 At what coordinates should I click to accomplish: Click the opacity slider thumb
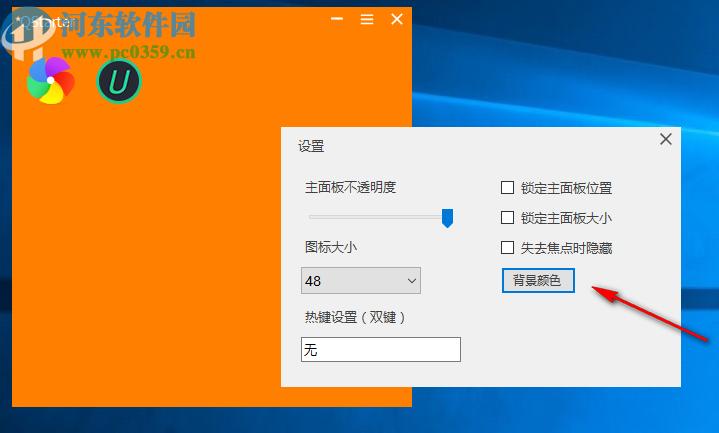[448, 218]
